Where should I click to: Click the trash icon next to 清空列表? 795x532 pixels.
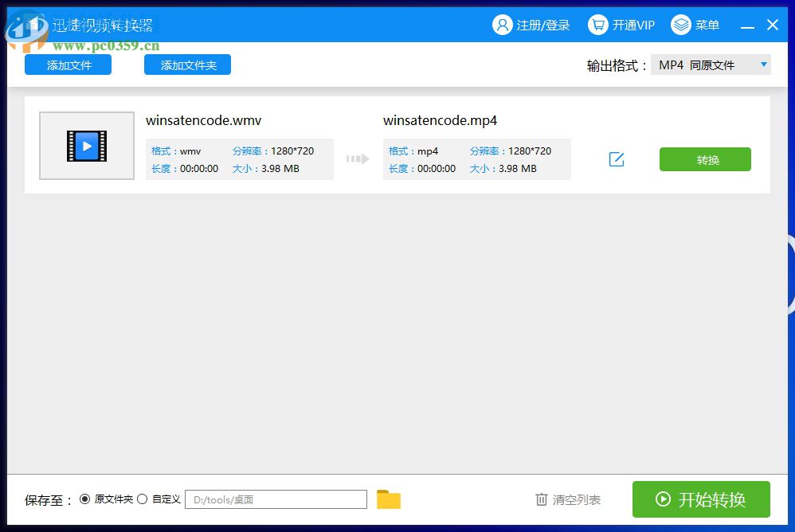point(542,499)
